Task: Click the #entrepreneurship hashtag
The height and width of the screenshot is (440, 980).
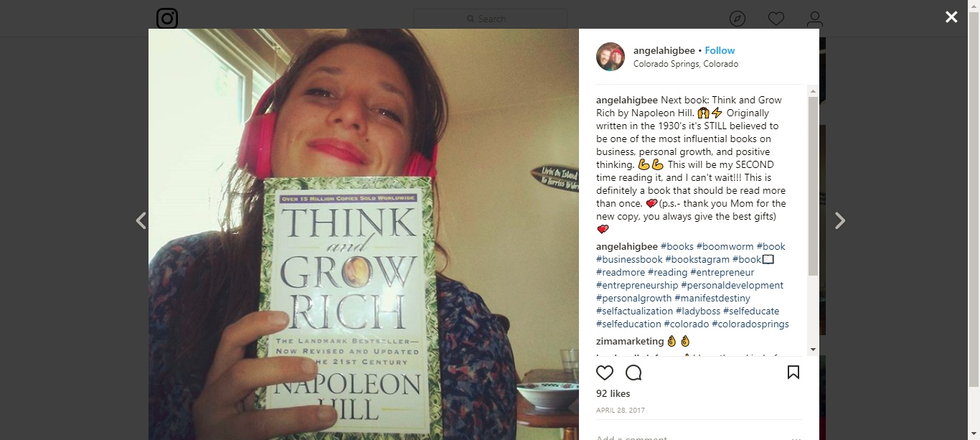Action: coord(637,285)
